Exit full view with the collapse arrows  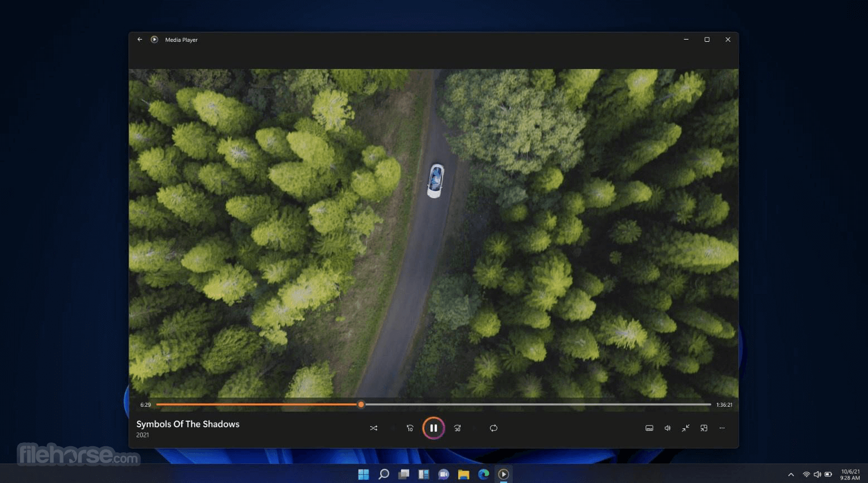686,428
